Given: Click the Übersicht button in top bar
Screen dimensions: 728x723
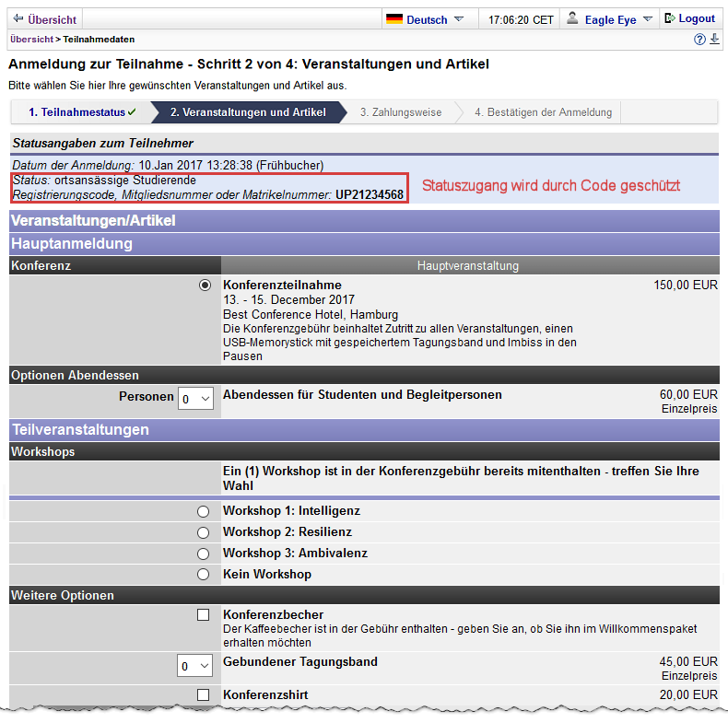Looking at the screenshot, I should pyautogui.click(x=45, y=19).
